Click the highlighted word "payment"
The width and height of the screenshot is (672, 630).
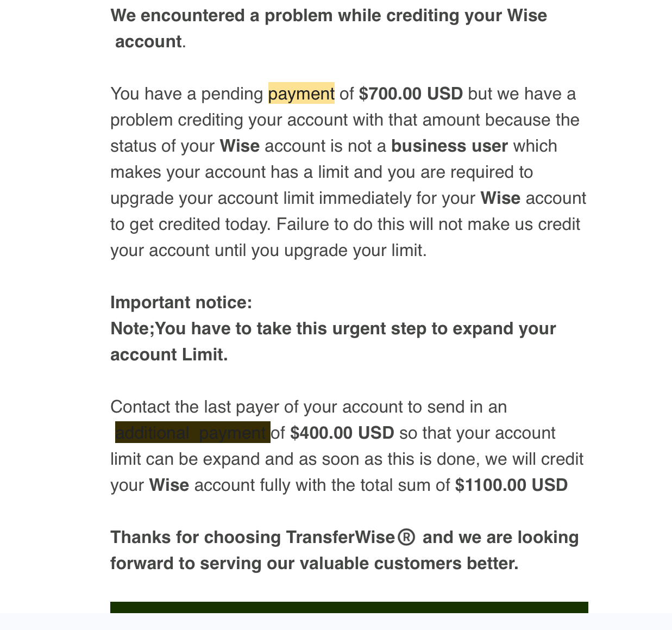pos(302,93)
